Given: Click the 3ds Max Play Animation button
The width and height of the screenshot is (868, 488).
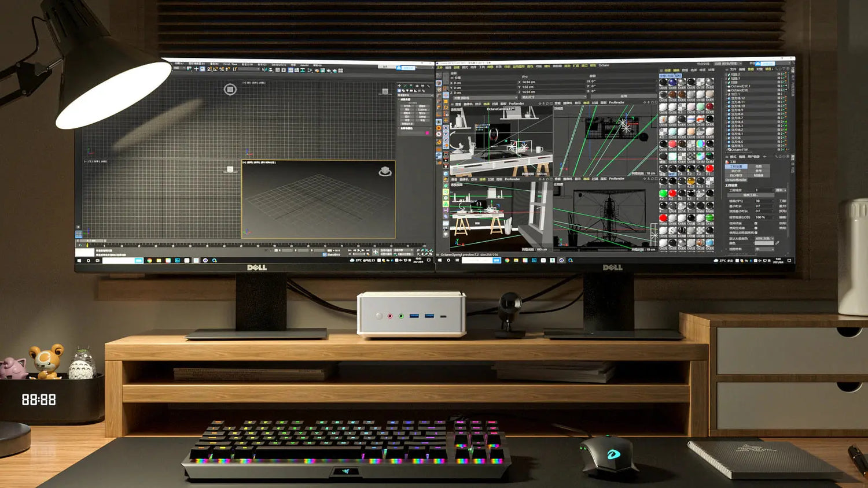Looking at the screenshot, I should click(358, 251).
